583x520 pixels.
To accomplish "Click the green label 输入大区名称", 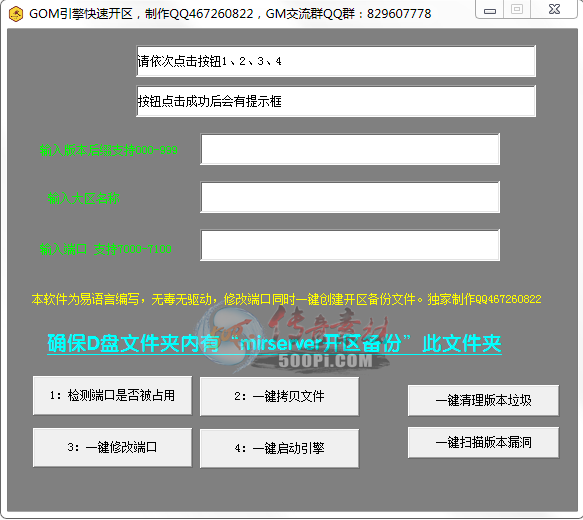I will [84, 198].
